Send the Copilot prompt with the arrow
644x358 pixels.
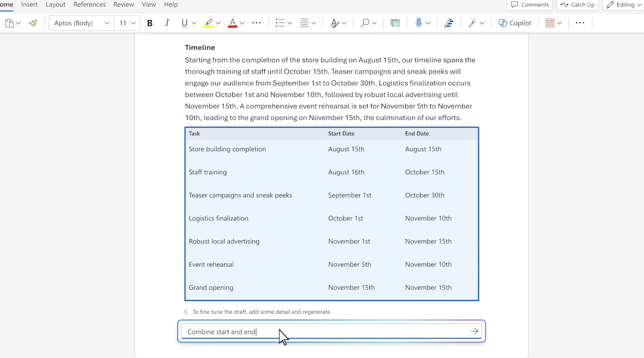474,331
